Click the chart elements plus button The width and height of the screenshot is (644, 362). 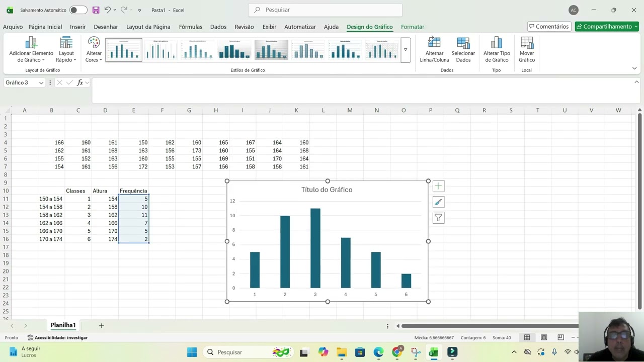[438, 187]
